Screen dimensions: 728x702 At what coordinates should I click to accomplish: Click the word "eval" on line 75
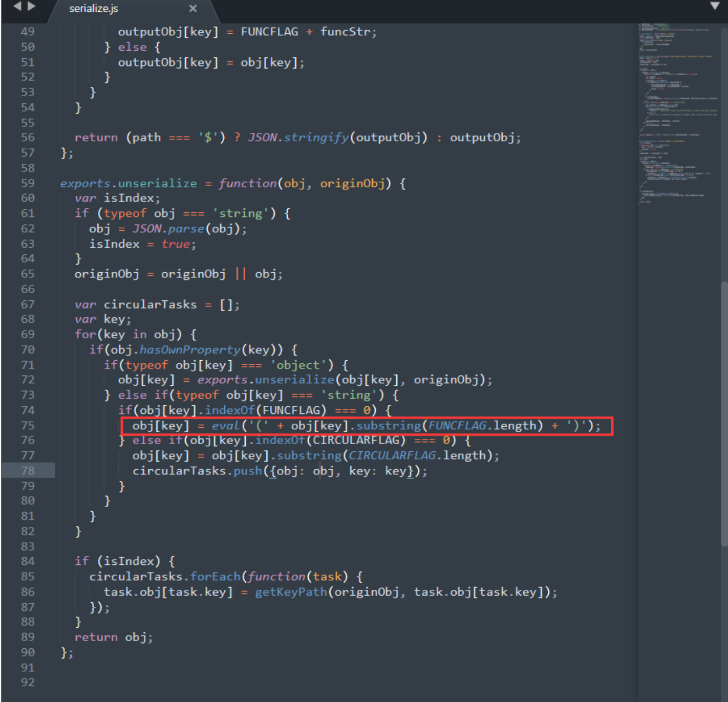tap(226, 425)
